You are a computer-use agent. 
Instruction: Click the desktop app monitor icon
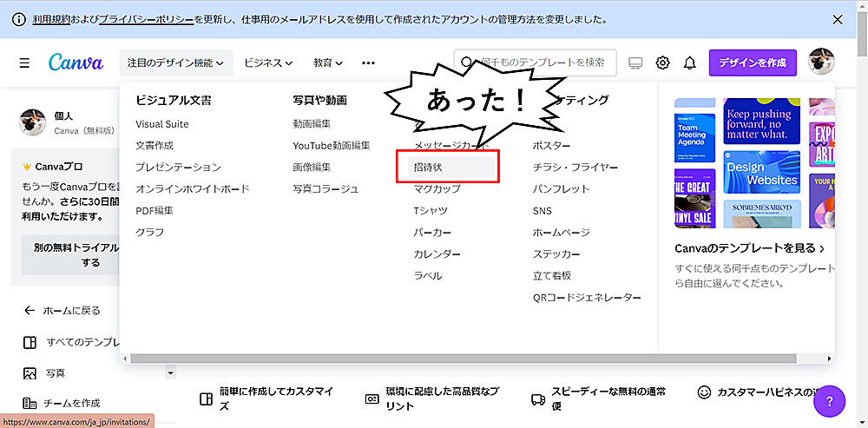(x=635, y=63)
